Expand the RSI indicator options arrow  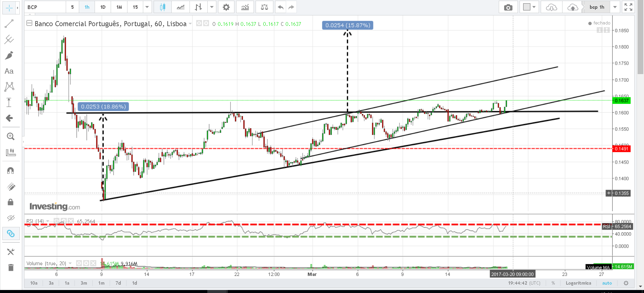click(48, 221)
